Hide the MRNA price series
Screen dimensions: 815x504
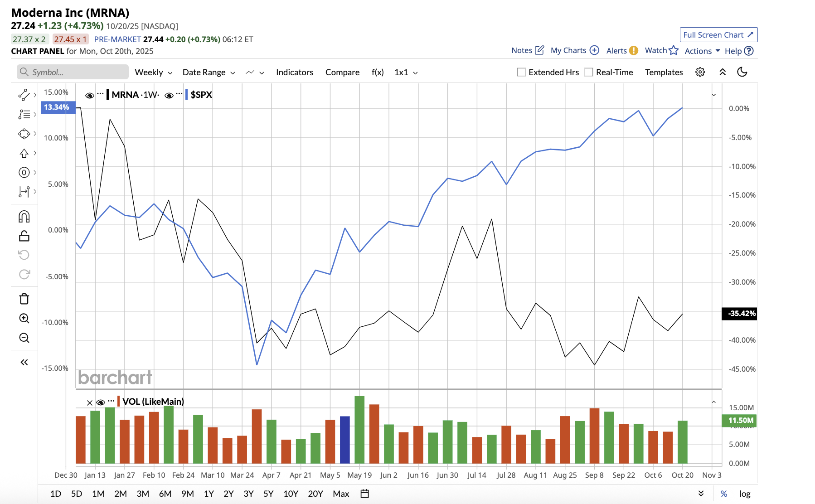pos(90,95)
